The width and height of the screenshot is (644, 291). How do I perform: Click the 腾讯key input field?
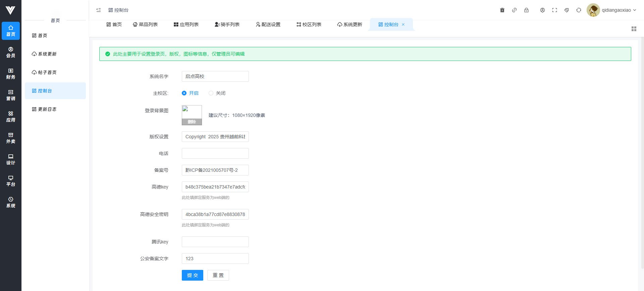tap(215, 242)
